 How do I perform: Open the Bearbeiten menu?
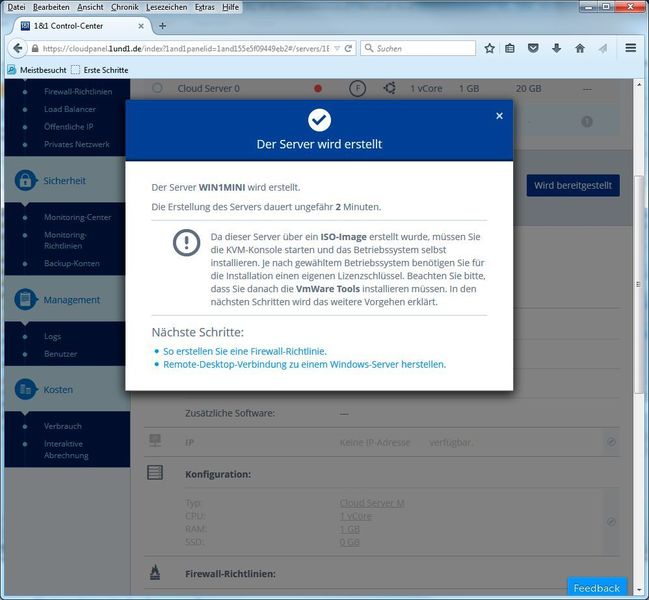coord(51,7)
